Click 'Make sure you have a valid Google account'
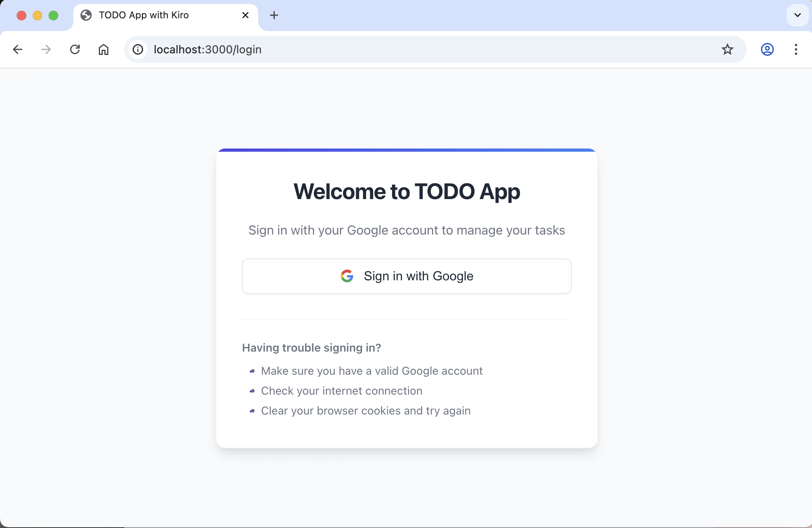Image resolution: width=812 pixels, height=528 pixels. (x=372, y=371)
